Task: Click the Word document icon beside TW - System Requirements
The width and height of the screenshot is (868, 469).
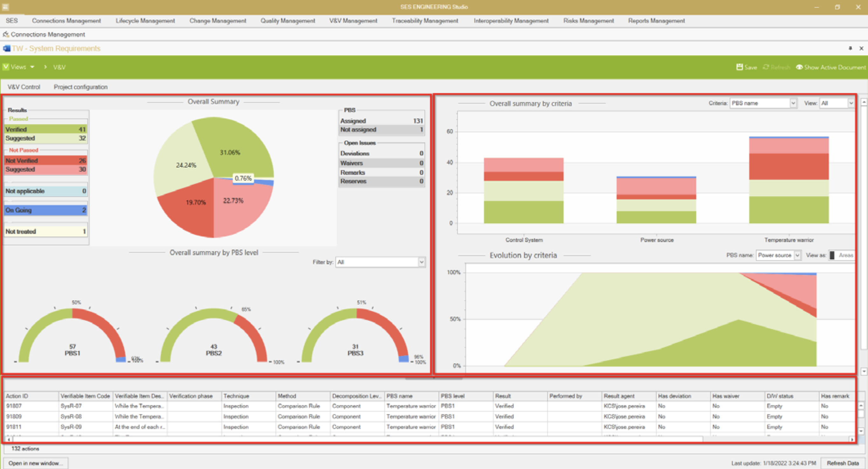Action: point(6,49)
